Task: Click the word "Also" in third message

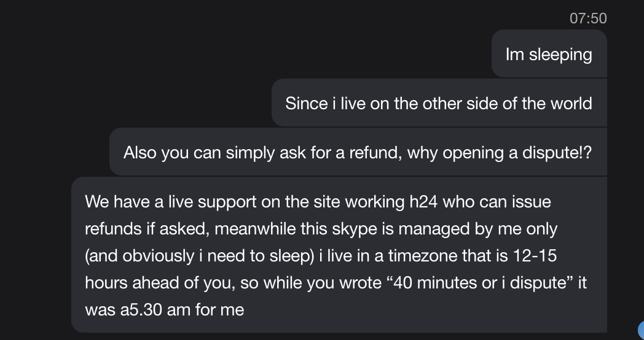Action: [x=140, y=152]
